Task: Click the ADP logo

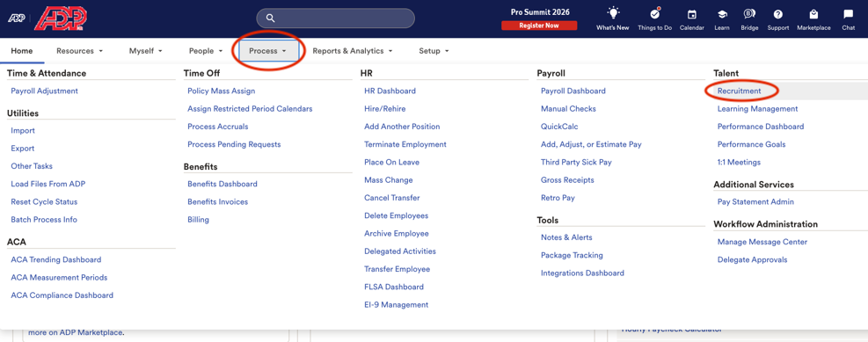Action: click(x=61, y=18)
